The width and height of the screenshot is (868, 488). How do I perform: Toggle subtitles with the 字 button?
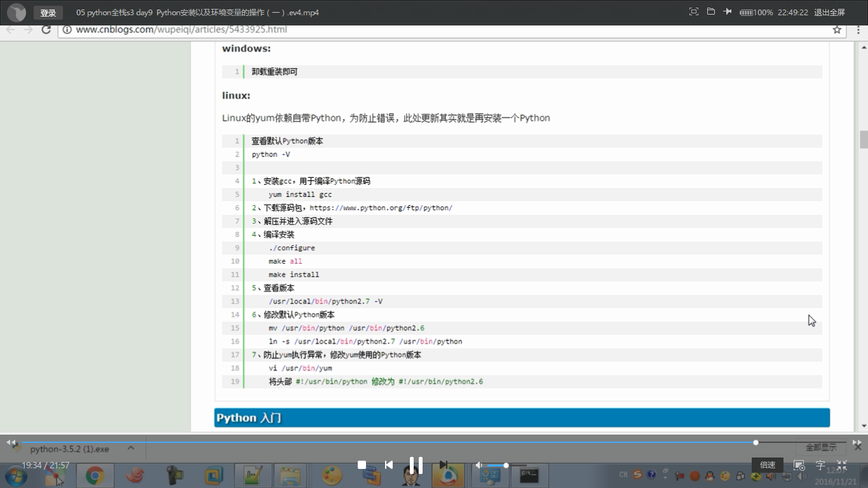820,465
